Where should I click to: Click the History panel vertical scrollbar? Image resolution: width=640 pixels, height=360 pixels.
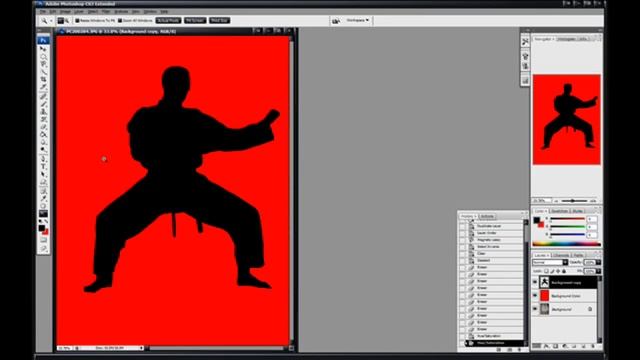pyautogui.click(x=526, y=282)
